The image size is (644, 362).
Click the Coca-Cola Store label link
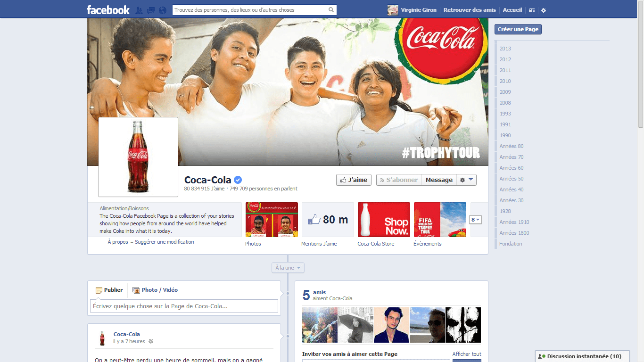click(376, 244)
